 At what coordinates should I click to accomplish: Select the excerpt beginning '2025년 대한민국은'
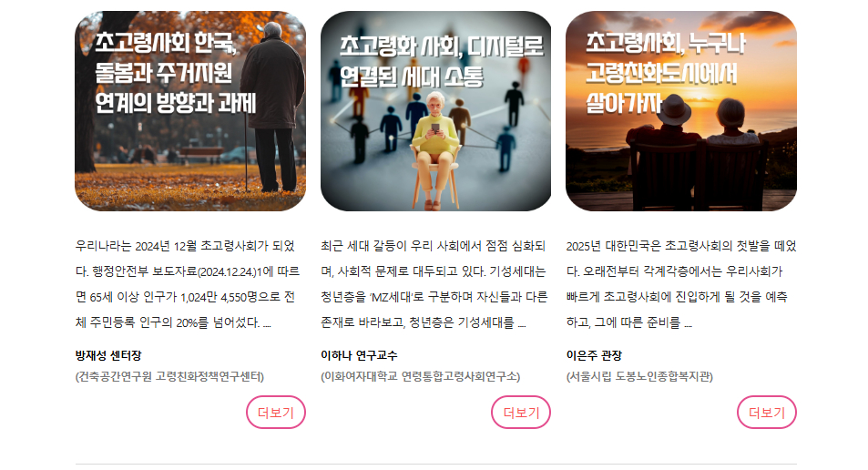tap(681, 284)
